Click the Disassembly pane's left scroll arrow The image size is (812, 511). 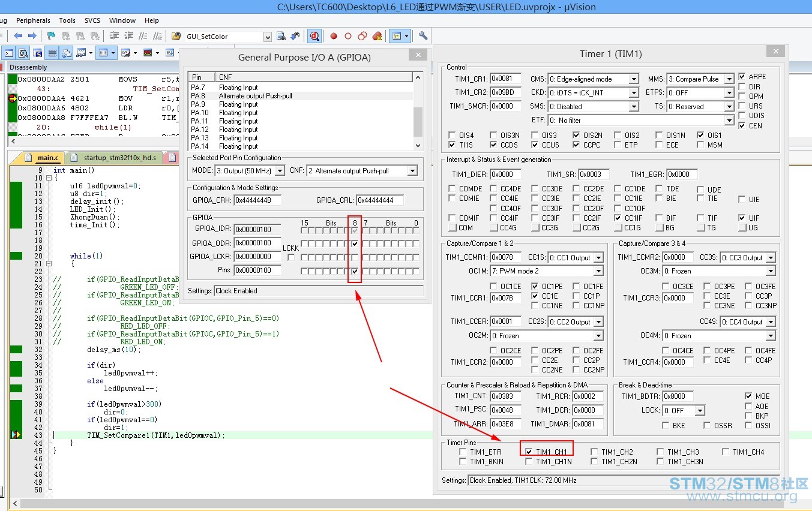point(13,142)
